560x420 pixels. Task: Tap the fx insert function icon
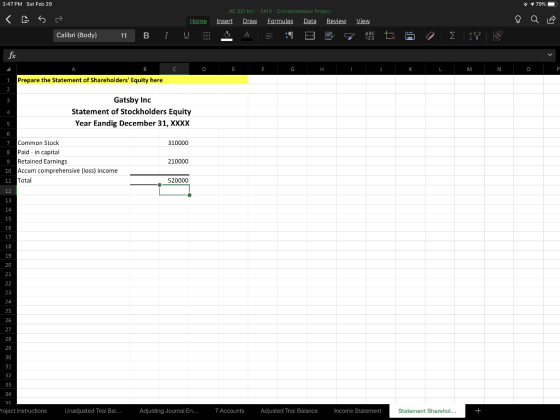coord(12,55)
